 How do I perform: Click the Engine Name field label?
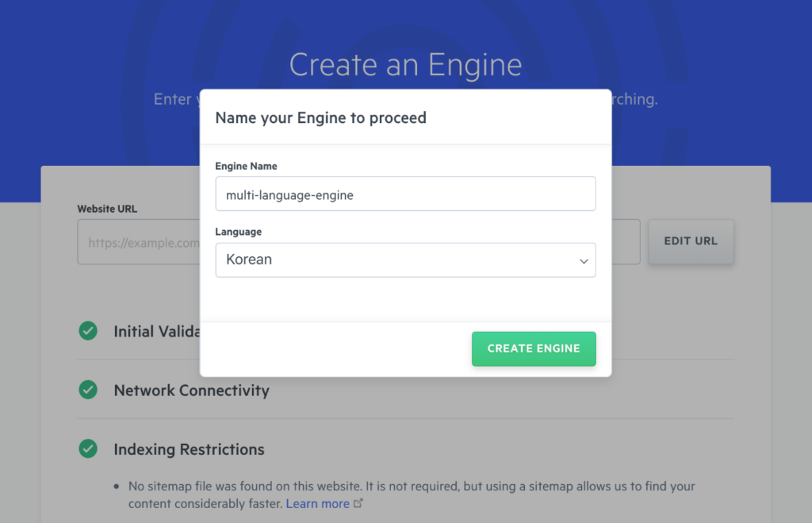tap(246, 167)
